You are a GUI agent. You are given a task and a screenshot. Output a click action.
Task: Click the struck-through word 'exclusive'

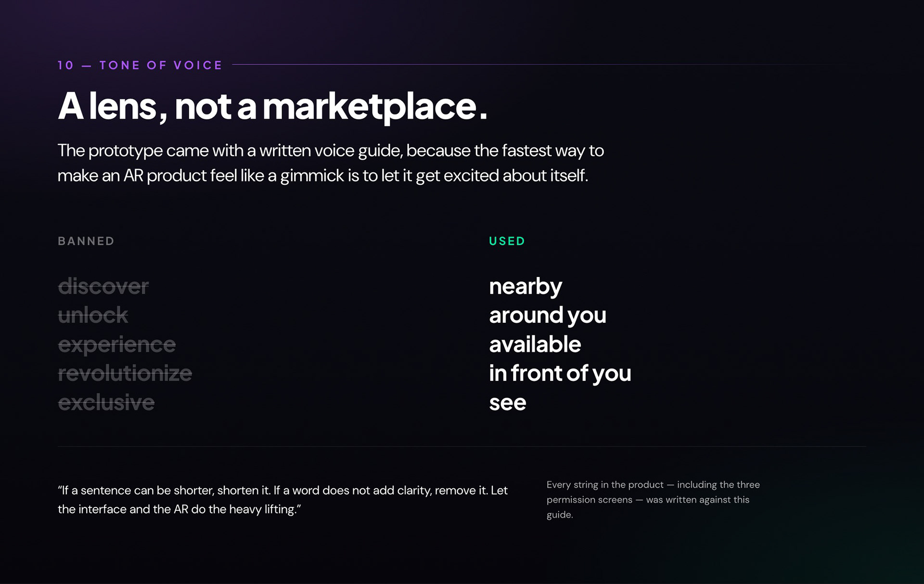click(106, 402)
